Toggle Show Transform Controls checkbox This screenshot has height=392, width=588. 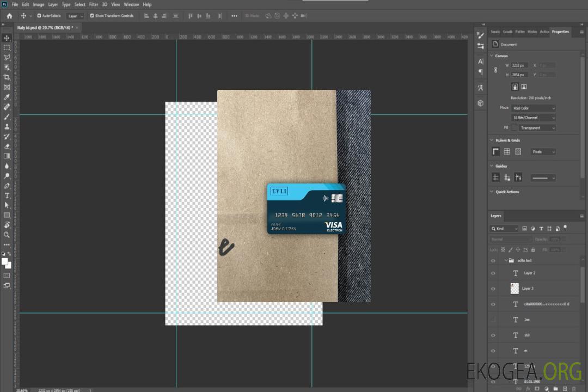pos(92,16)
